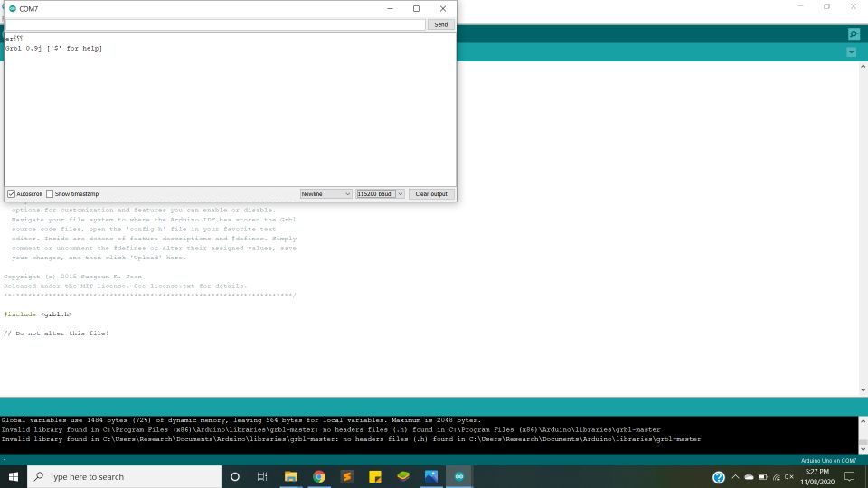Click the Users\Research invalid library console line
This screenshot has height=488, width=868.
[351, 439]
